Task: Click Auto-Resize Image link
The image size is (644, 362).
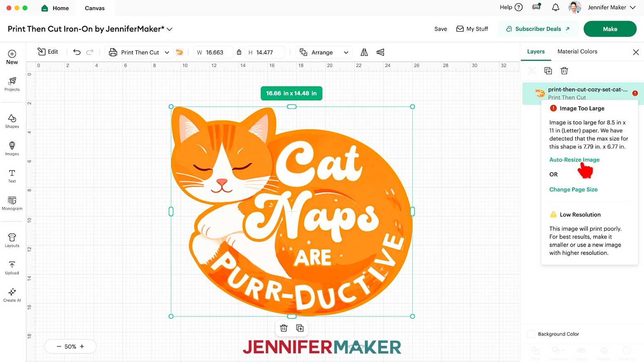Action: (574, 159)
